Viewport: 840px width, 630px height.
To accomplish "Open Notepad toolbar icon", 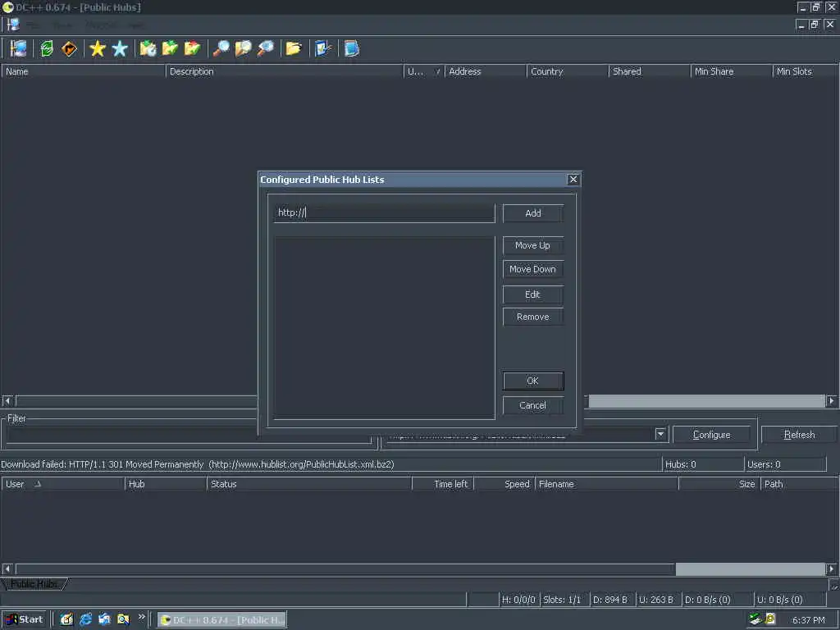I will tap(351, 48).
